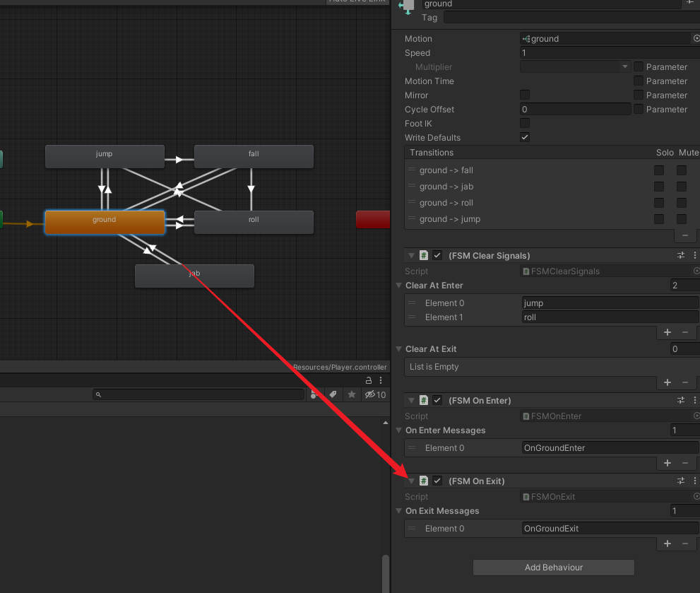The width and height of the screenshot is (700, 593).
Task: Click the Tag input field
Action: 572,18
